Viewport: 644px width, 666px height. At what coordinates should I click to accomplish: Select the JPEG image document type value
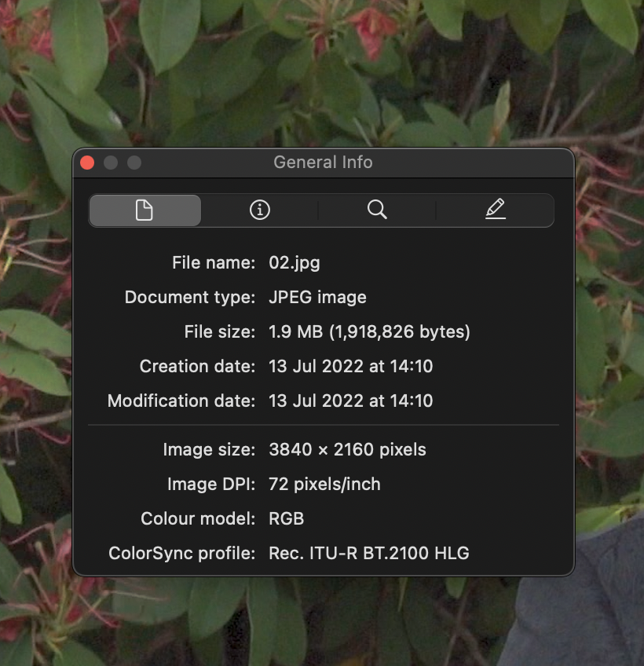317,298
